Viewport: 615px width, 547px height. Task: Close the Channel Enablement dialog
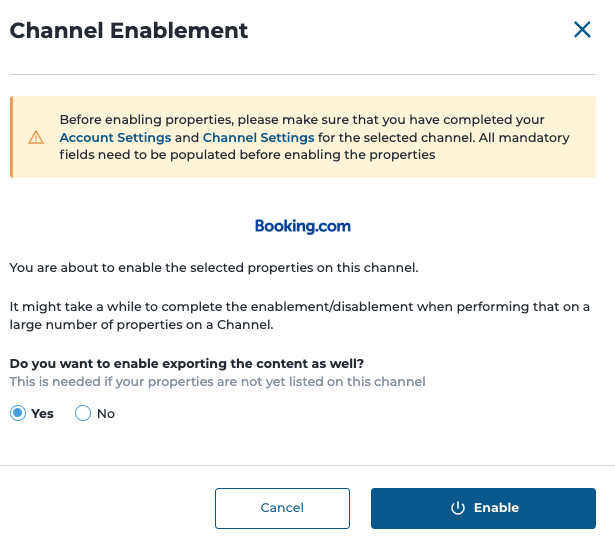[x=582, y=30]
